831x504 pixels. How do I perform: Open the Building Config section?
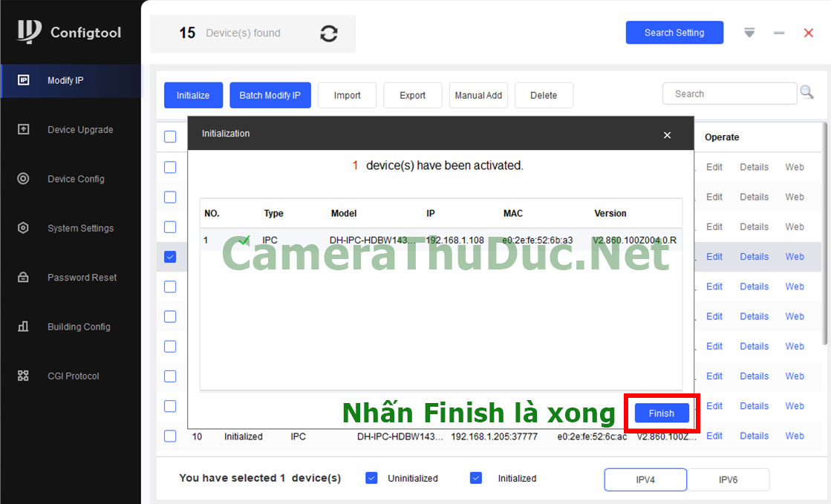[71, 327]
